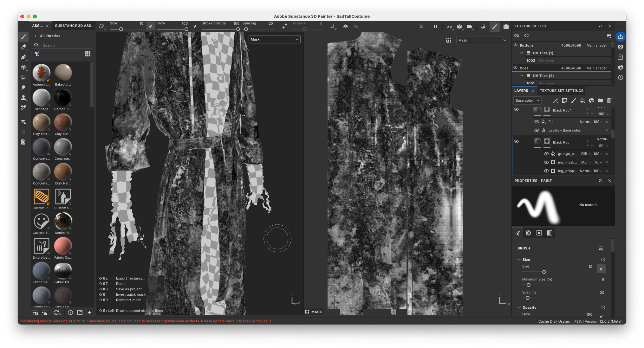
Task: Hide the Black Rot layer
Action: pos(516,141)
